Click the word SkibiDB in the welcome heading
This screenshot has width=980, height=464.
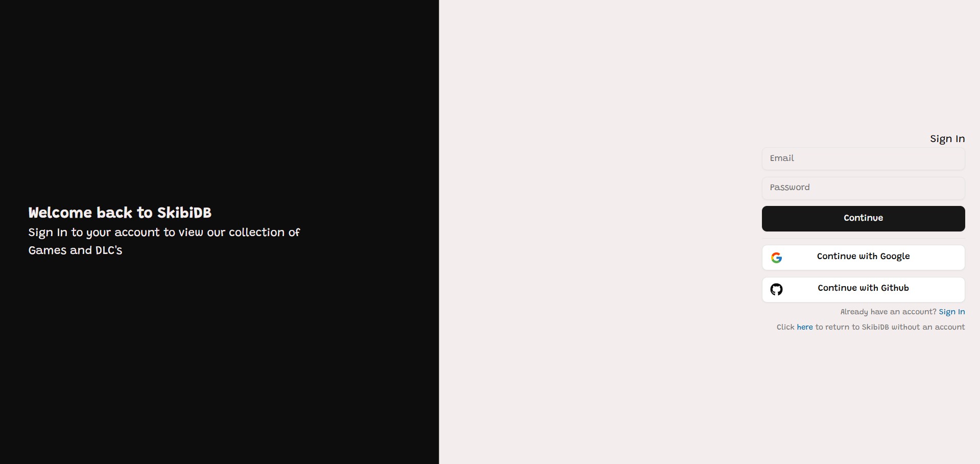point(184,213)
